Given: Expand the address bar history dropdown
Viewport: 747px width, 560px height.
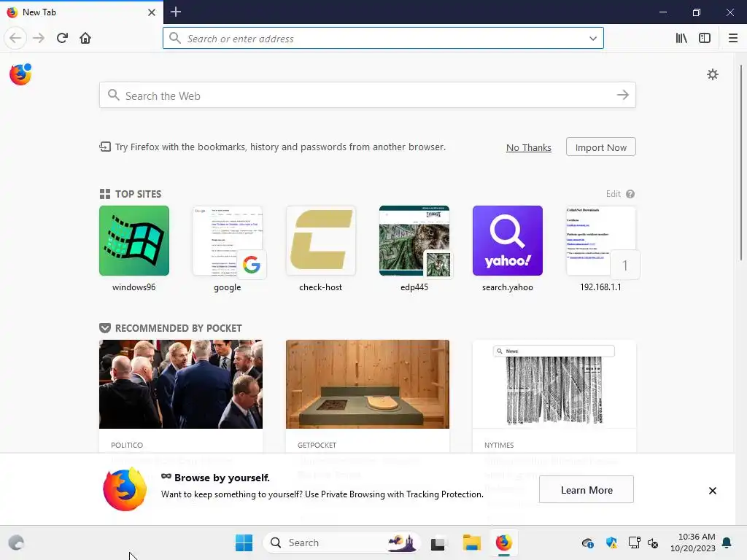Looking at the screenshot, I should pos(592,39).
